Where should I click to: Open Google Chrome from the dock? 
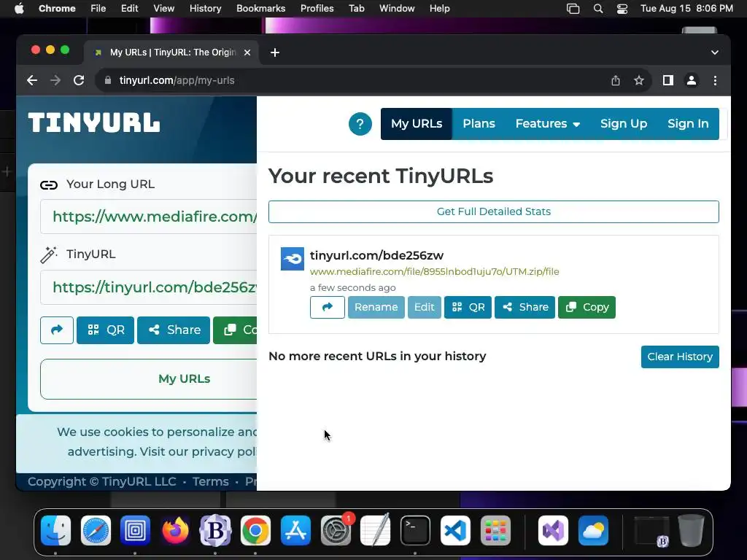pyautogui.click(x=255, y=531)
